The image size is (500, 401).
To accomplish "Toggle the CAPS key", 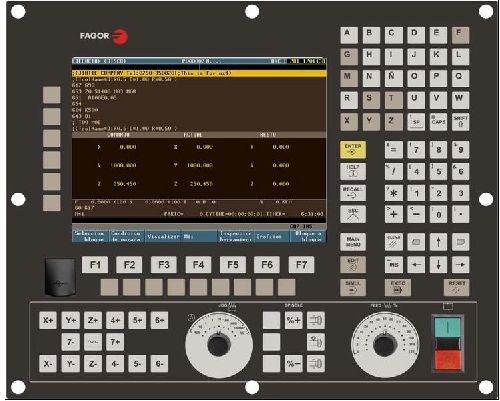I will pos(438,122).
